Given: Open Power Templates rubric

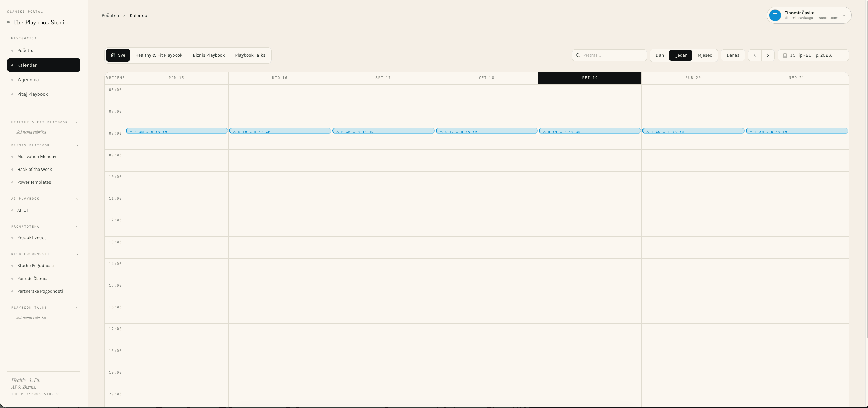Looking at the screenshot, I should [34, 182].
